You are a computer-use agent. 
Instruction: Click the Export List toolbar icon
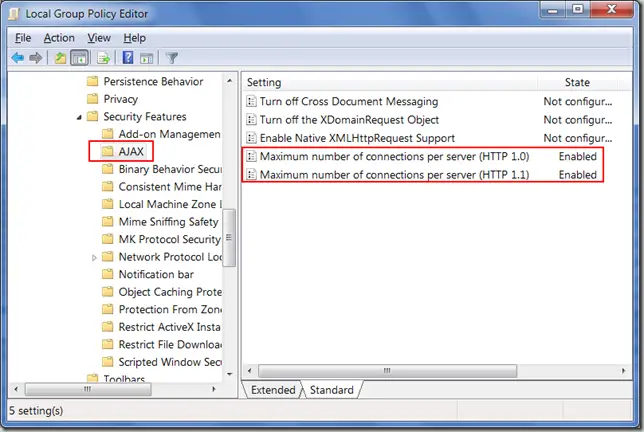point(103,58)
